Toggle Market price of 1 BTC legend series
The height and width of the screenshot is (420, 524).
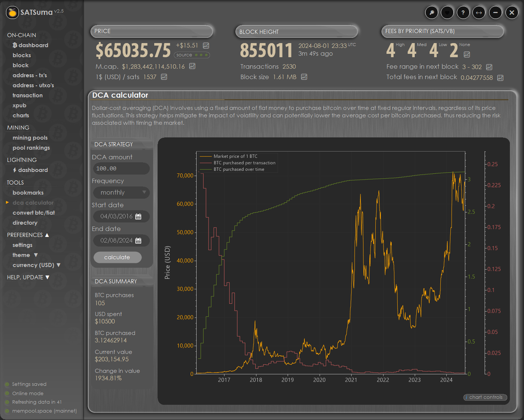coord(235,156)
